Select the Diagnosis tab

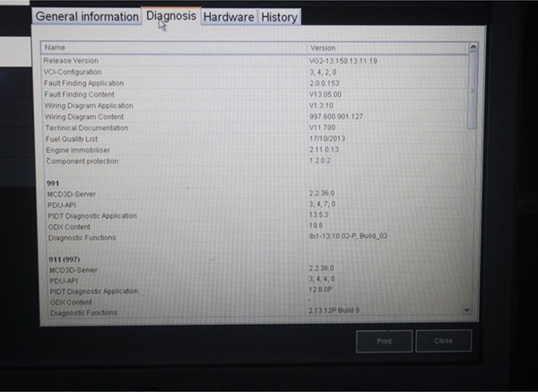170,16
